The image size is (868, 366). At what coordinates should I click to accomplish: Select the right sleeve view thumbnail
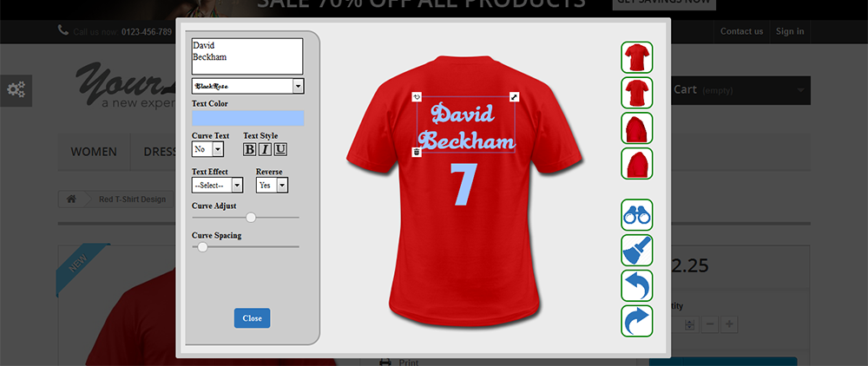(636, 163)
